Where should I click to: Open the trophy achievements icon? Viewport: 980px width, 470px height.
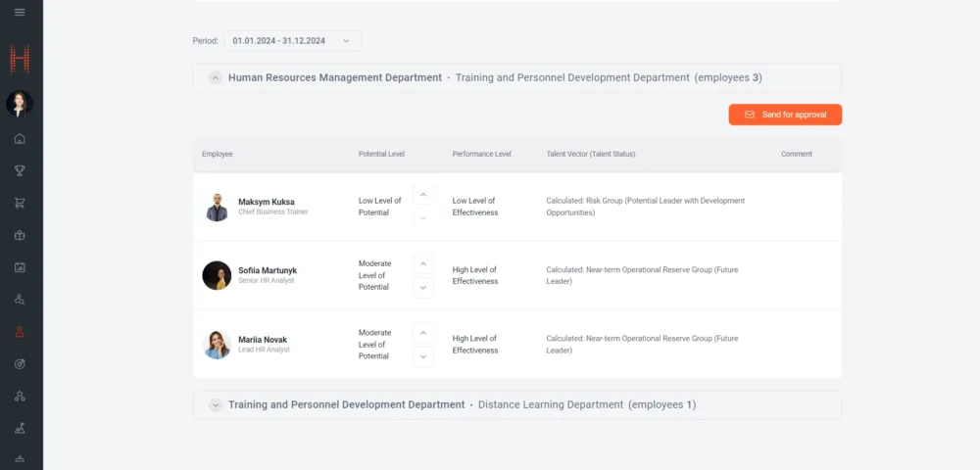(x=20, y=170)
